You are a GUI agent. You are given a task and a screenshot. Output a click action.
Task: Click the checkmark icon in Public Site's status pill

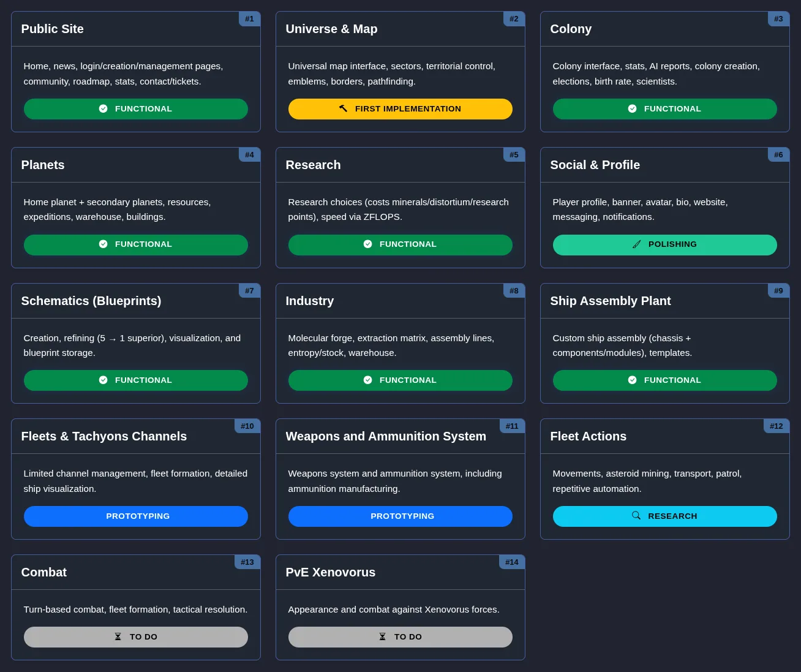[x=103, y=108]
